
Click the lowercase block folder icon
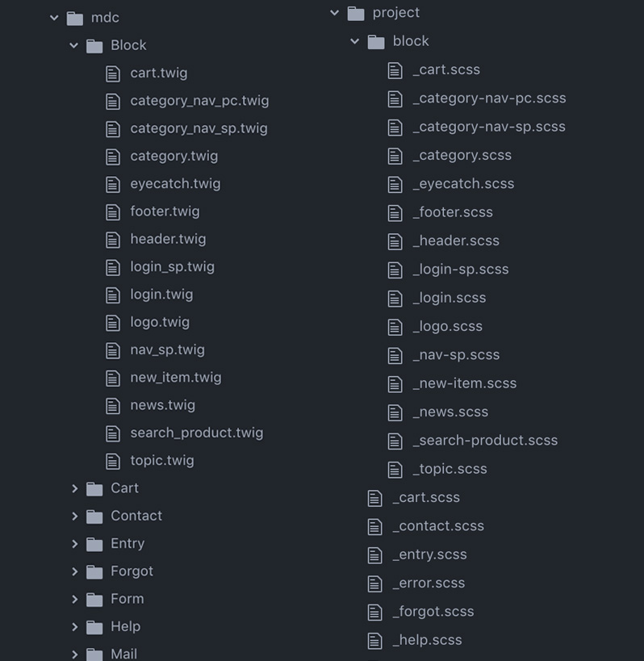point(376,42)
